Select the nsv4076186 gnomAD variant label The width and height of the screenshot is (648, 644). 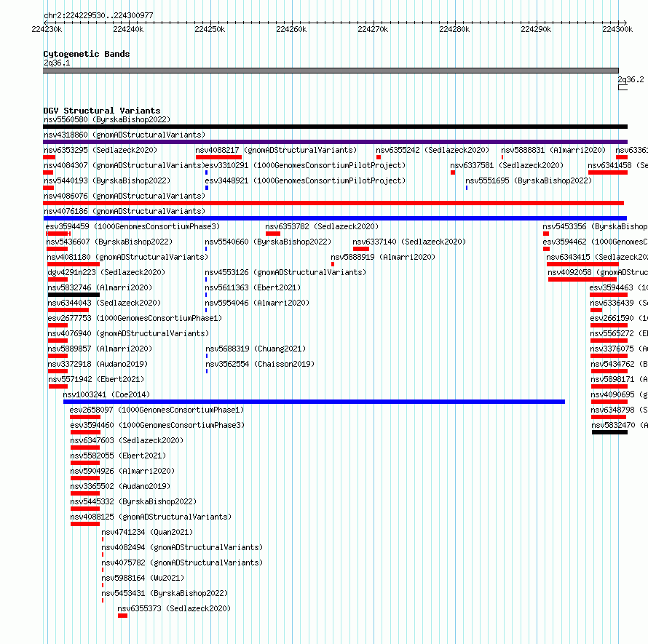click(x=125, y=211)
